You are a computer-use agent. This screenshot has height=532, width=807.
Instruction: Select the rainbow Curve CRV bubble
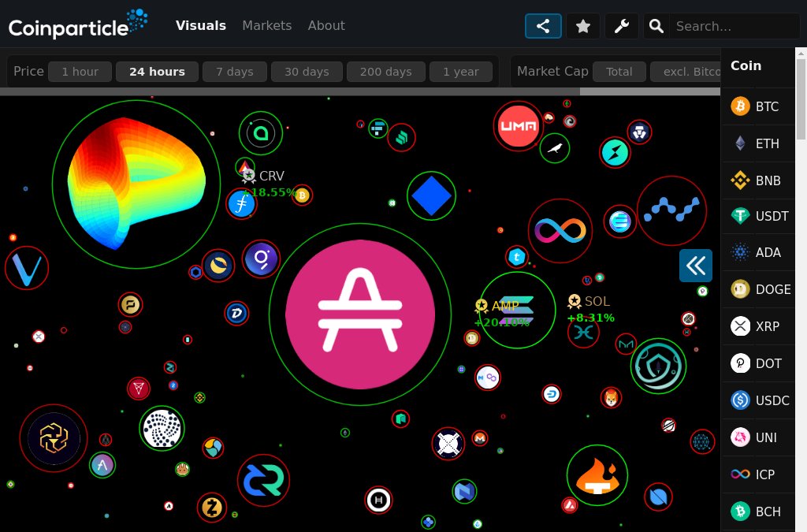click(x=136, y=184)
